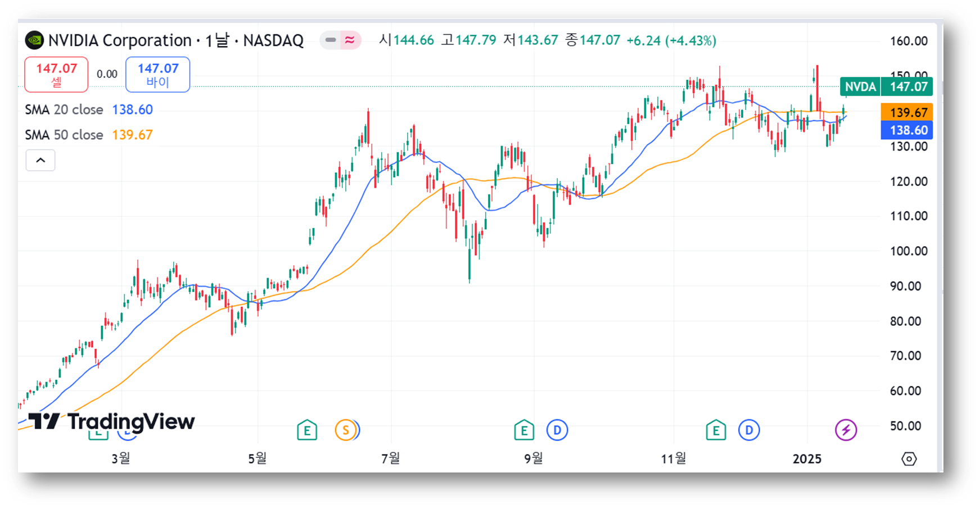Click the 60.00 price axis label

[905, 391]
